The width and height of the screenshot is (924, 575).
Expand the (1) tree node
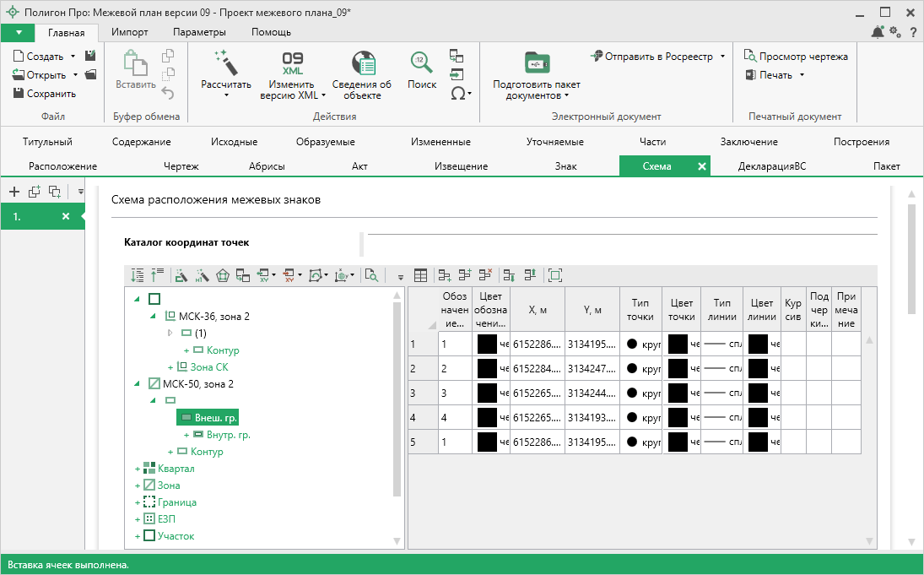pyautogui.click(x=169, y=334)
